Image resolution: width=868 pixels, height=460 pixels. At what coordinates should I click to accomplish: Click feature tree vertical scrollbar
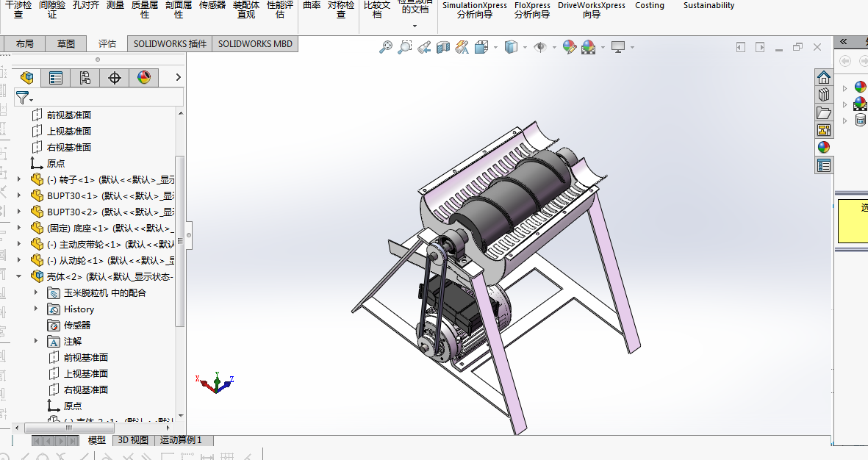[x=180, y=241]
